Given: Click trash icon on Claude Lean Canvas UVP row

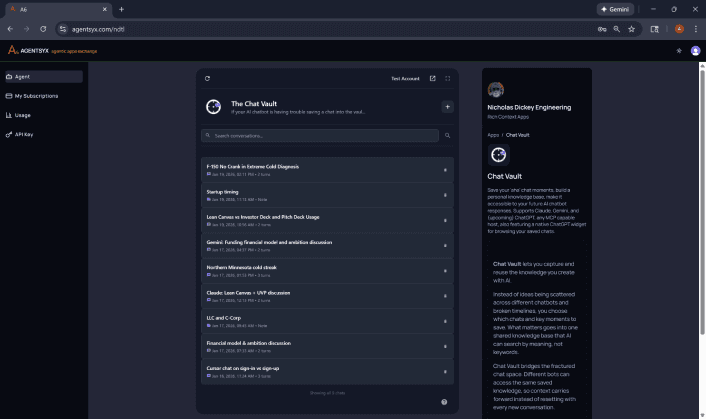Looking at the screenshot, I should tap(445, 296).
